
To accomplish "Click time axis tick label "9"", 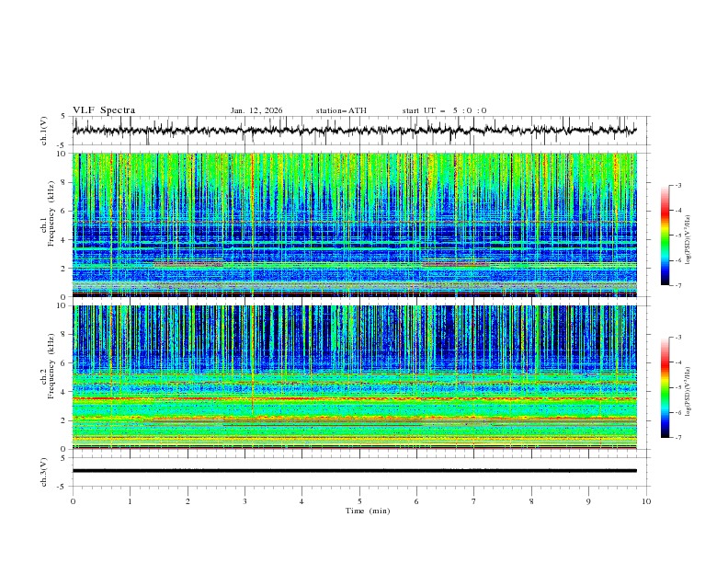I will pyautogui.click(x=588, y=501).
